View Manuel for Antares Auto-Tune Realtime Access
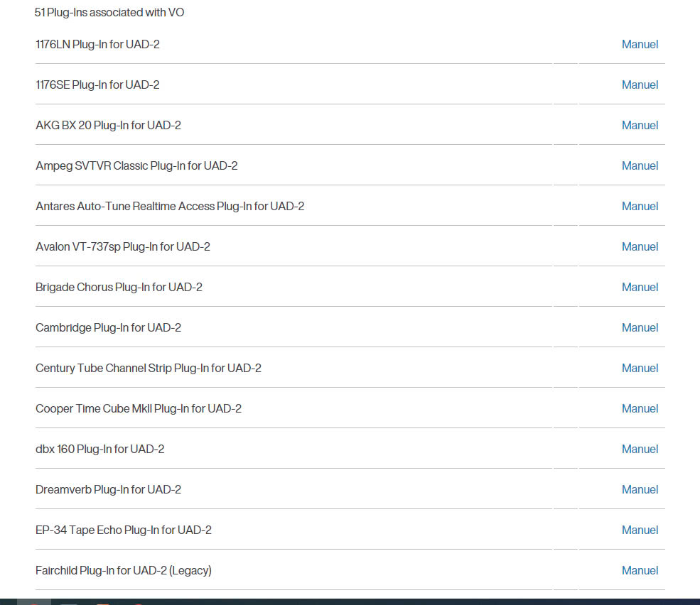 pos(640,206)
